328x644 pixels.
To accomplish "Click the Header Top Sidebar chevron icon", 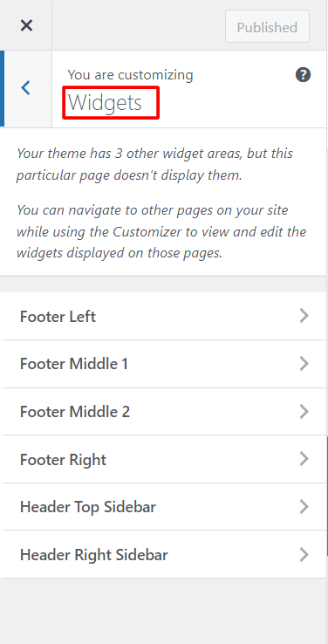I will click(304, 507).
